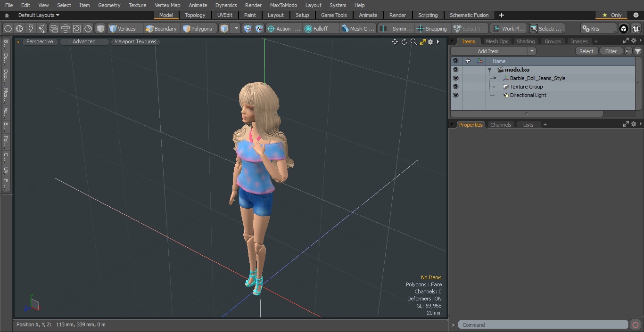
Task: Click the Unreal Engine icon
Action: [x=636, y=29]
